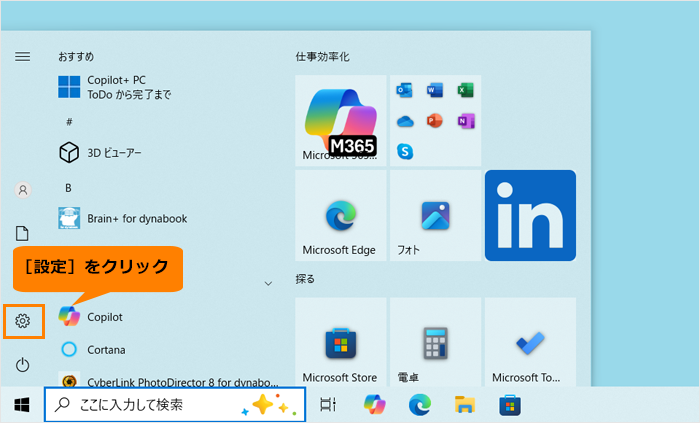Open the Microsoft Edge tile
The height and width of the screenshot is (423, 700).
tap(341, 216)
